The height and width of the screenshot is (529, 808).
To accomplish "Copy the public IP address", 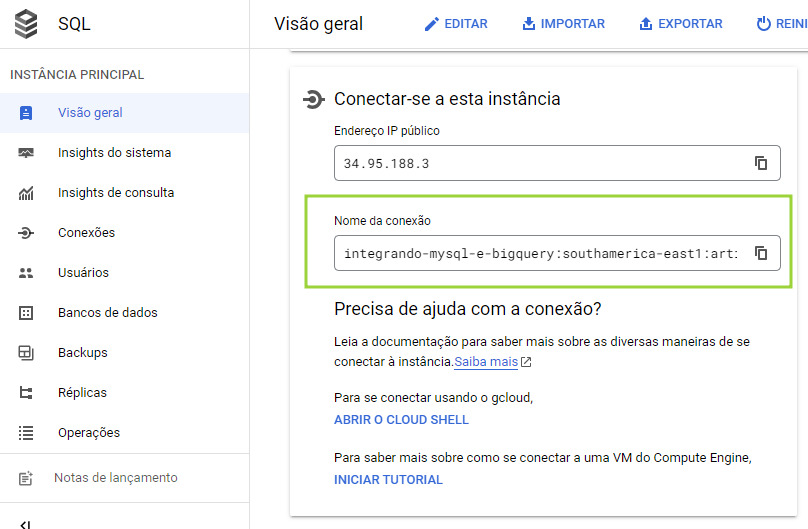I will point(761,163).
